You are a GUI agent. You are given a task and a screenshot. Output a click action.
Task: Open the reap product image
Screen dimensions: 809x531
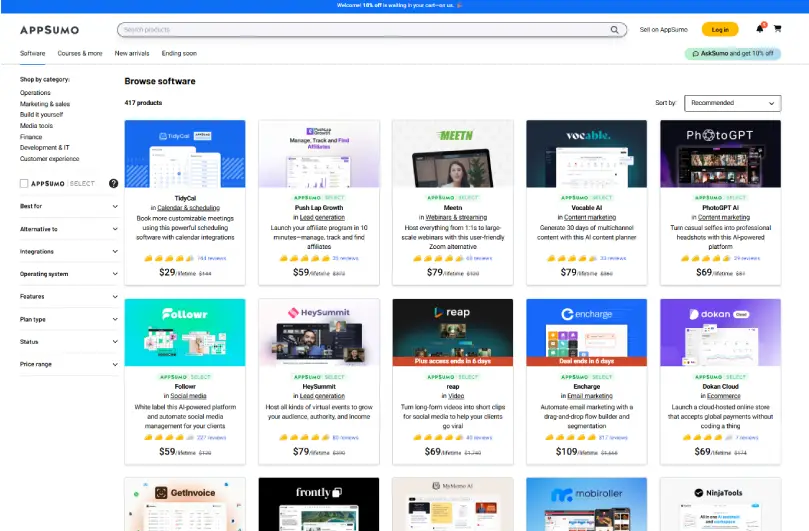click(452, 332)
